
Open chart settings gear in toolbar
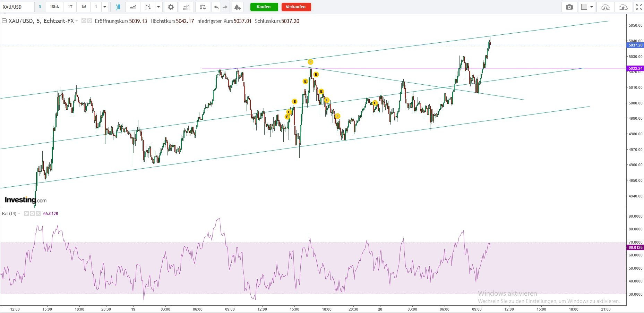coord(171,7)
